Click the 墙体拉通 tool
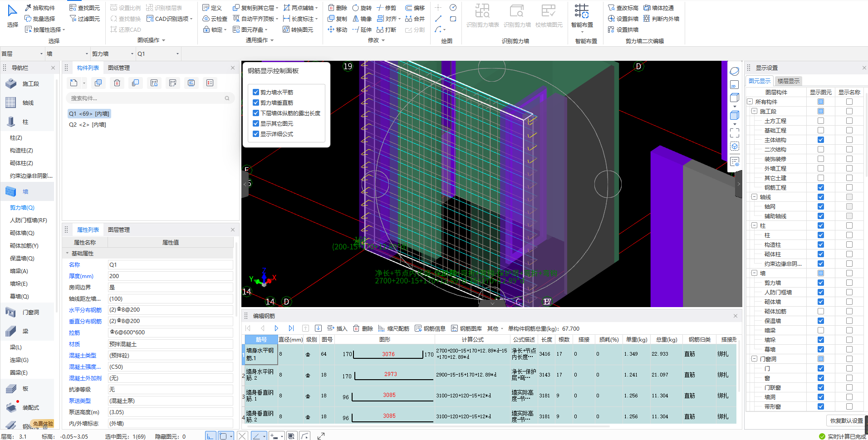The height and width of the screenshot is (440, 868). click(x=658, y=8)
